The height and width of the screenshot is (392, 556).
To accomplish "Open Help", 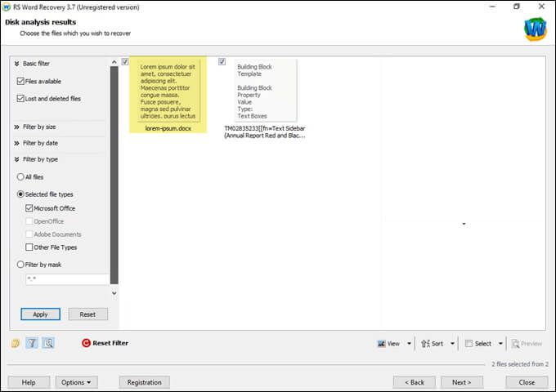I will pos(29,382).
